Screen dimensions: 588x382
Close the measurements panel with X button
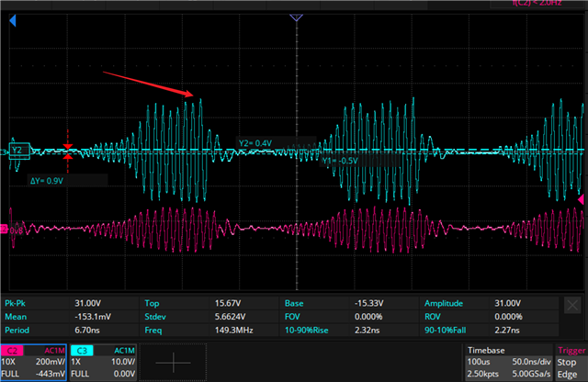(572, 306)
